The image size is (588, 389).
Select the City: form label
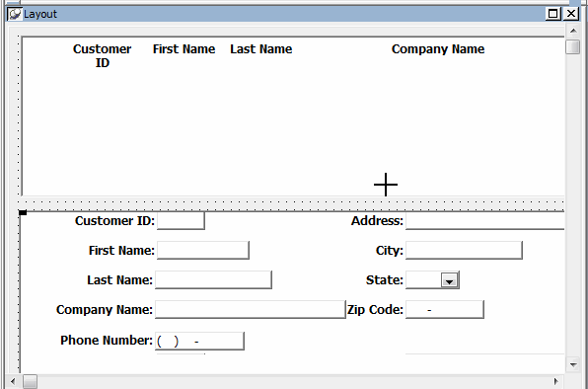click(390, 250)
